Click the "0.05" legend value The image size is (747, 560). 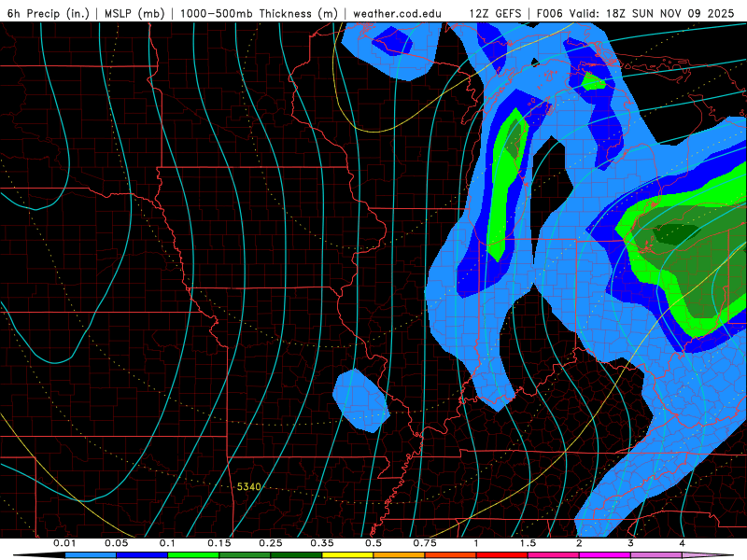(x=116, y=543)
